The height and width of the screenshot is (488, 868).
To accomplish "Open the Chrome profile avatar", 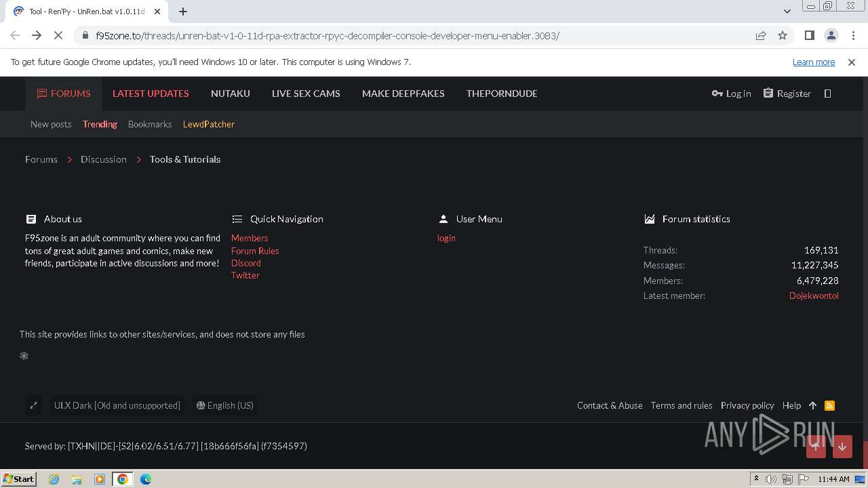I will [x=831, y=35].
